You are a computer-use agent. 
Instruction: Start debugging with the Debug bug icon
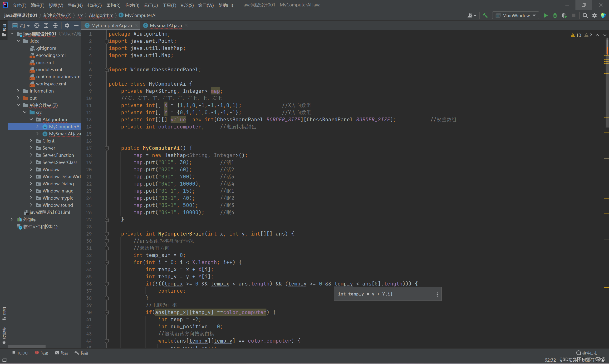tap(555, 15)
